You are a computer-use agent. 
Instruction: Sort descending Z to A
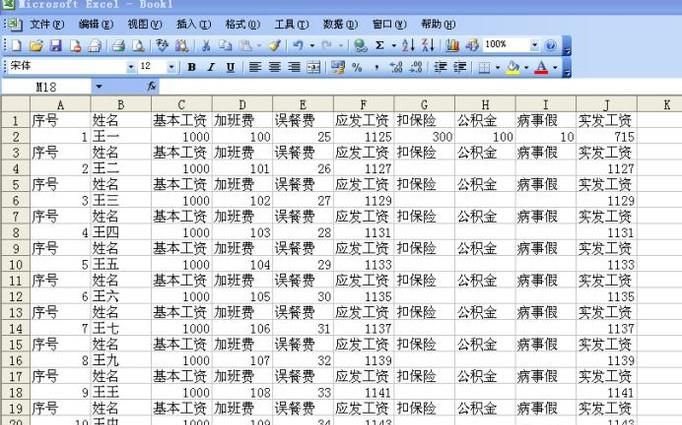tap(428, 45)
